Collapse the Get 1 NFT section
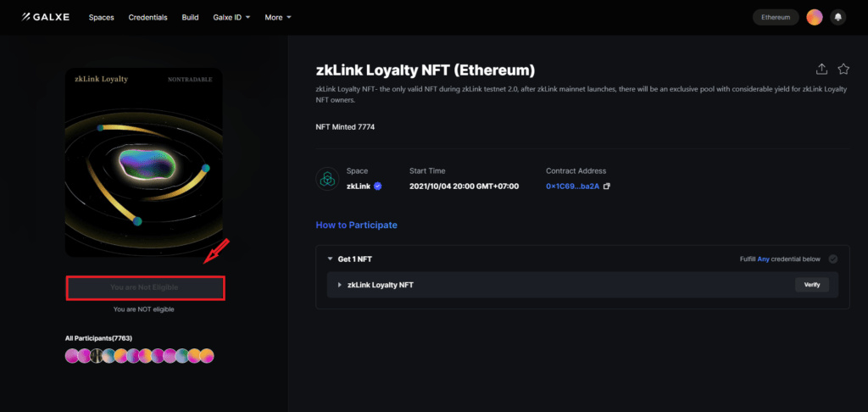Image resolution: width=868 pixels, height=412 pixels. point(330,259)
